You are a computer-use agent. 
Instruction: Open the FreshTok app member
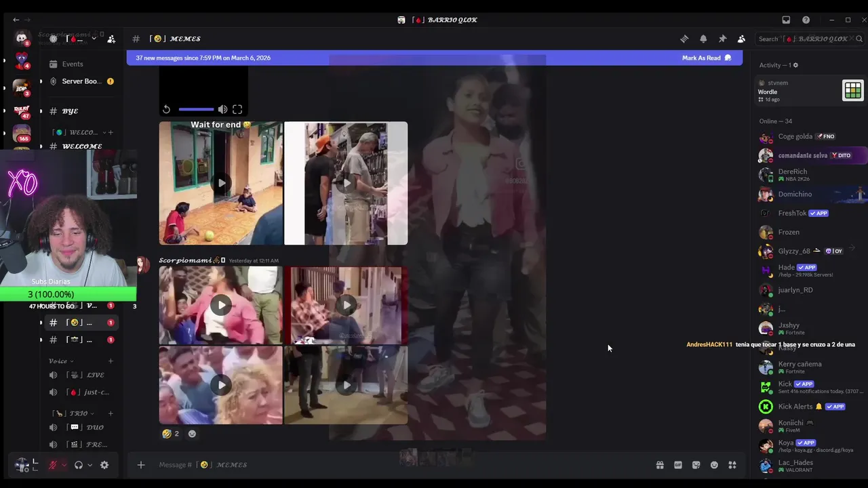(x=810, y=213)
